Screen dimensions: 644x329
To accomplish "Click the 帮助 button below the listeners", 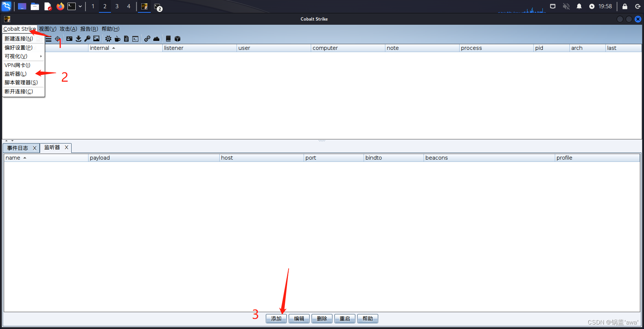I will pyautogui.click(x=368, y=319).
